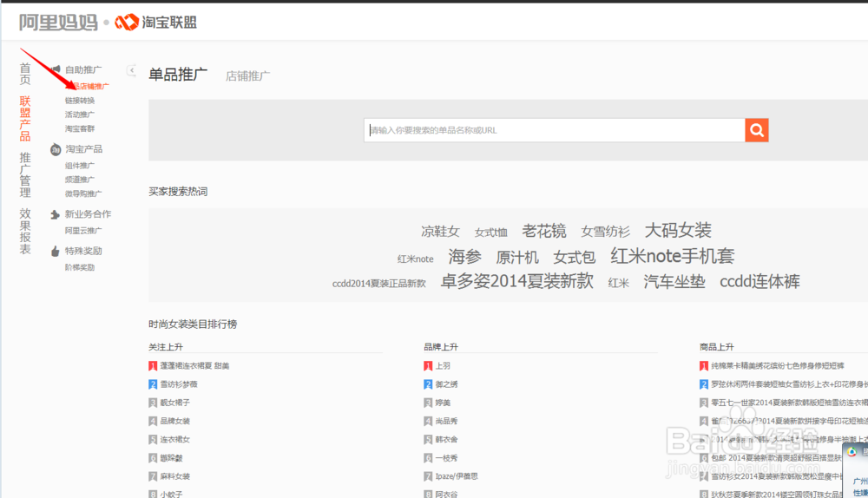
Task: Click the hot keyword ccdd连体裤
Action: 759,282
